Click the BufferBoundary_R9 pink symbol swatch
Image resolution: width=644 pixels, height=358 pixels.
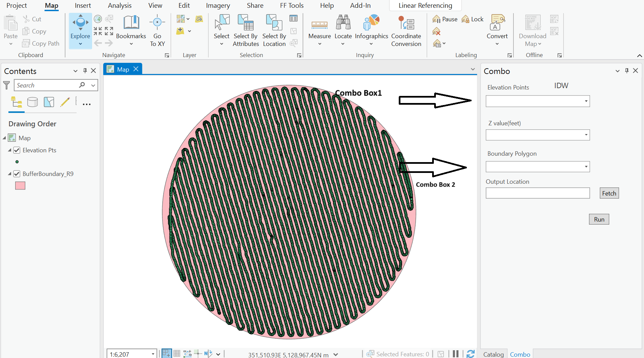click(x=20, y=185)
